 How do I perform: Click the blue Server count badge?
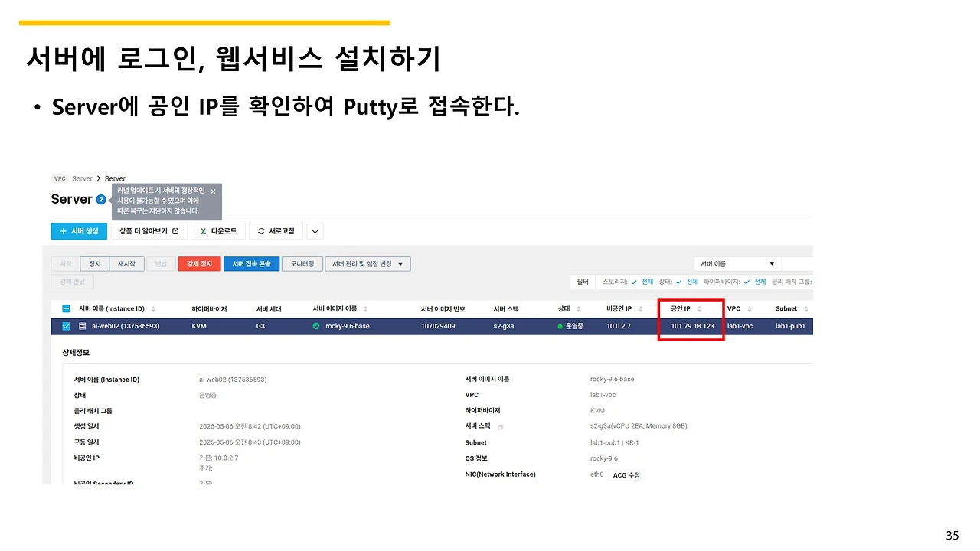101,200
